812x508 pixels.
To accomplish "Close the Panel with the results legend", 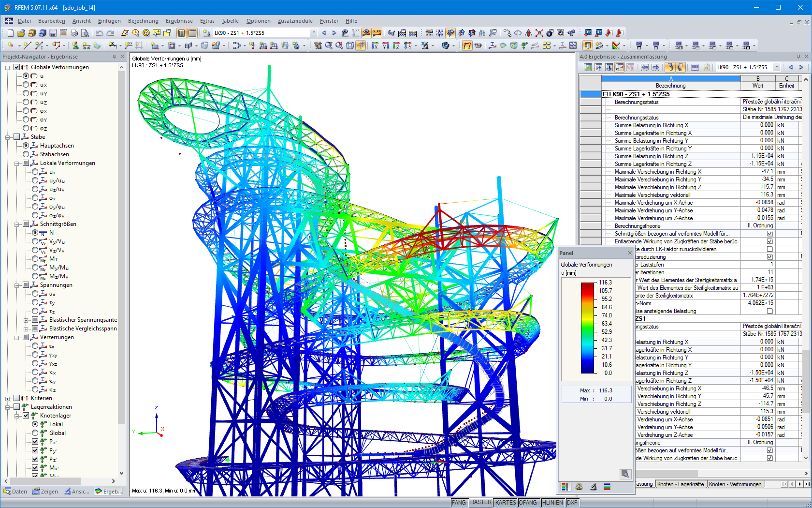I will (x=630, y=253).
